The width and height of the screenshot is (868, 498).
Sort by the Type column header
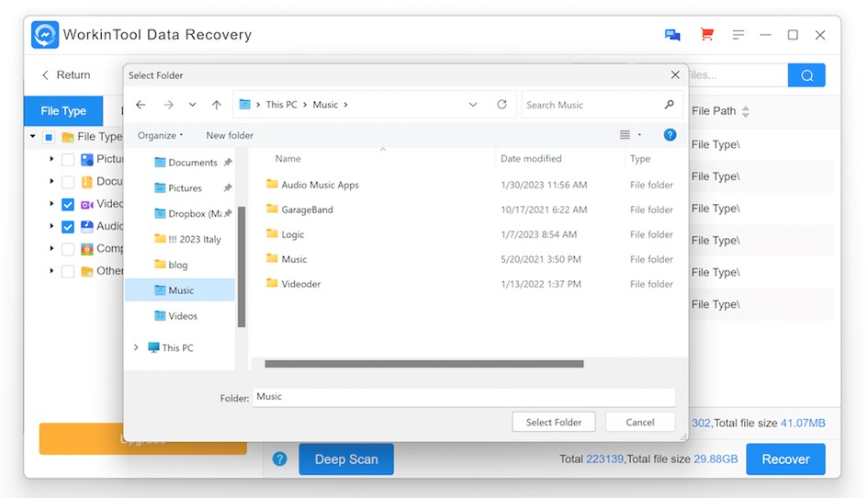640,158
